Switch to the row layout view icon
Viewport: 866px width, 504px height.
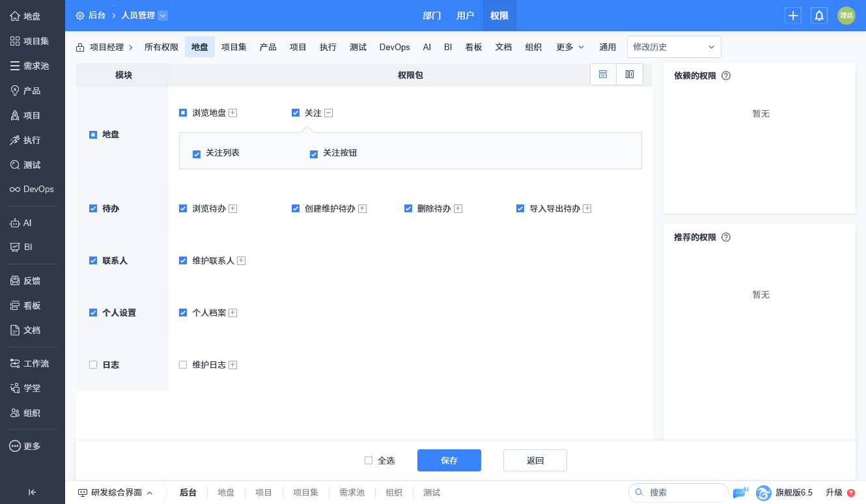(x=603, y=74)
